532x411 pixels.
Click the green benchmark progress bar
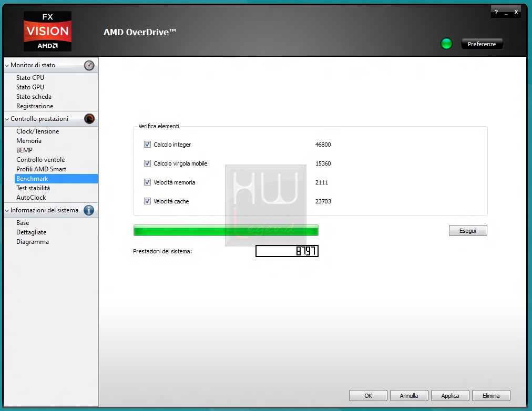tap(226, 230)
